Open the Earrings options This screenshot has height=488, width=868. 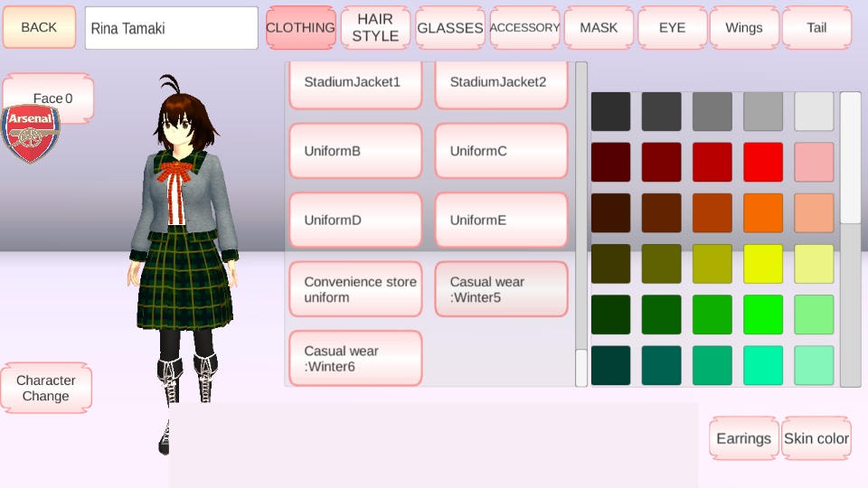tap(743, 438)
